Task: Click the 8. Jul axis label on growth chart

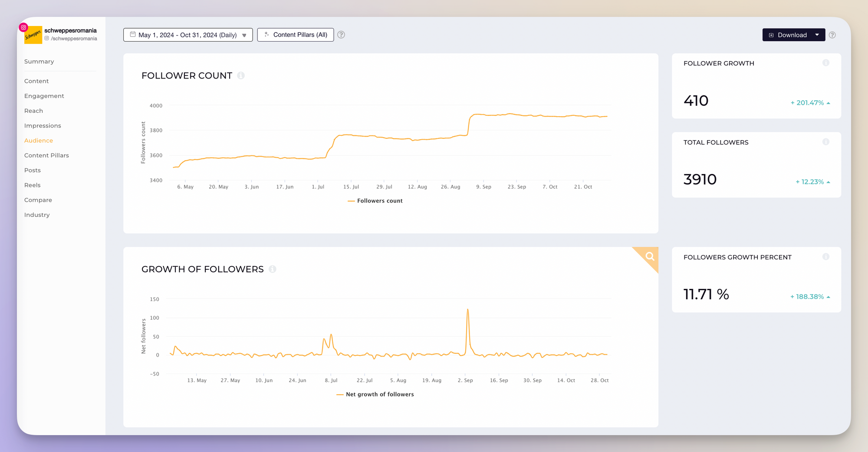Action: pos(331,380)
